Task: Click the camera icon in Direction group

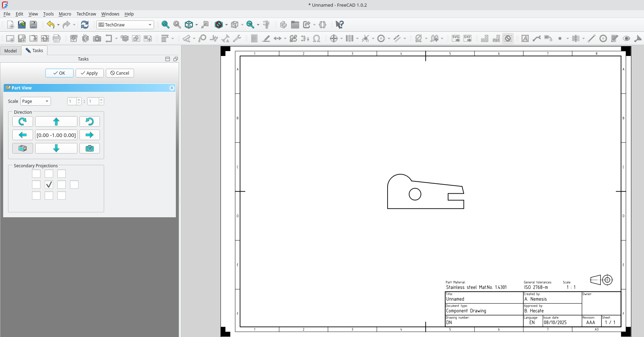Action: pos(90,148)
